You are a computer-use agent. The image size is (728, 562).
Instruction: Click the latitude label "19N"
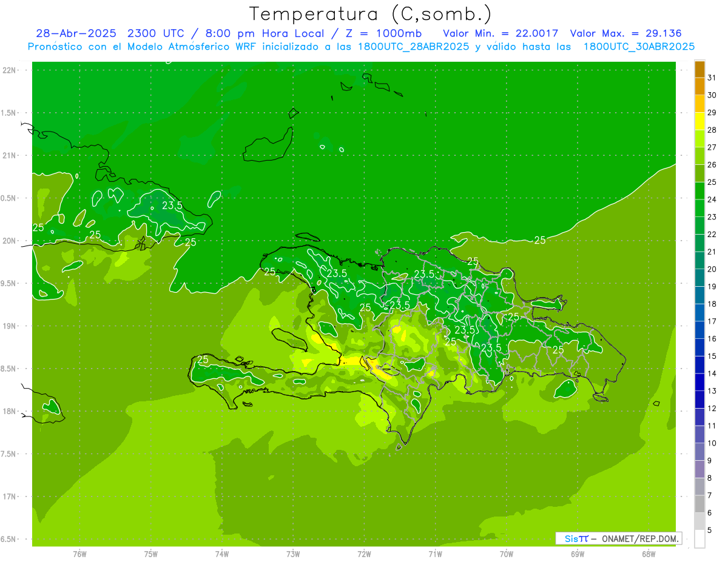[x=10, y=326]
